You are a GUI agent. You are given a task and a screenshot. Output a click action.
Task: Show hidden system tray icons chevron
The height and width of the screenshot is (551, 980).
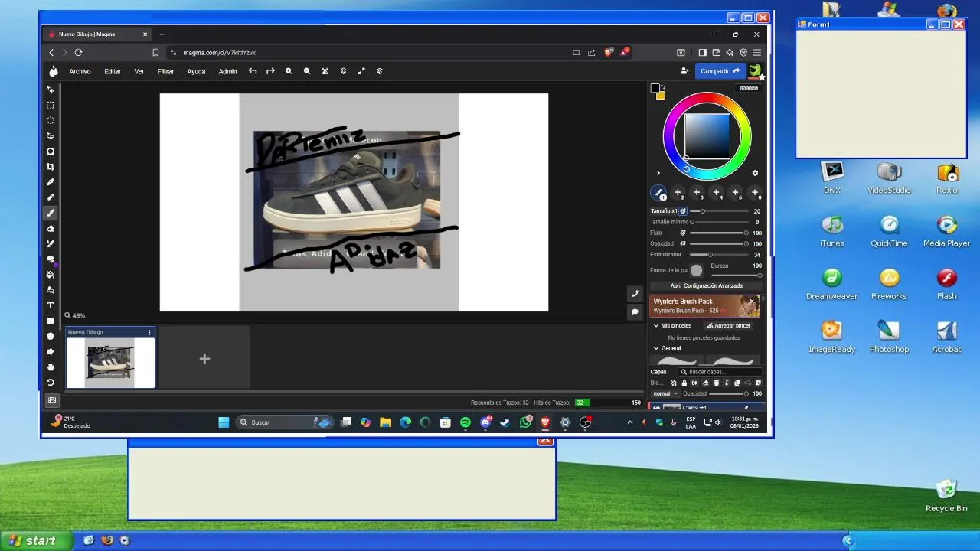click(x=630, y=422)
